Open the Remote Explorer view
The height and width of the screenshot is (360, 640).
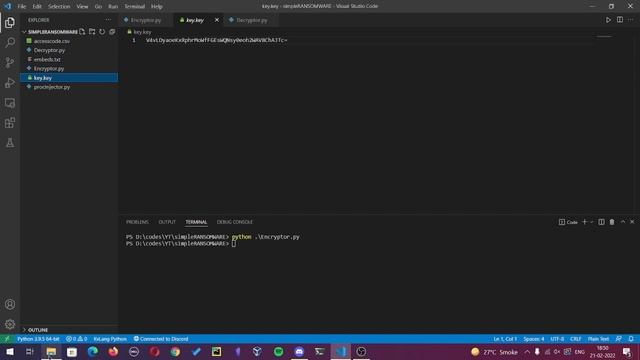pyautogui.click(x=10, y=103)
